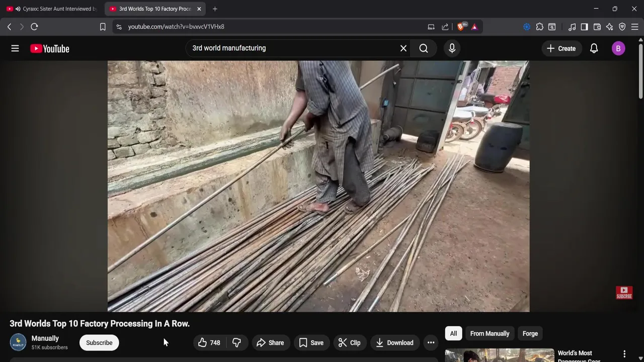Open account menu avatar B
644x362 pixels.
(618, 48)
